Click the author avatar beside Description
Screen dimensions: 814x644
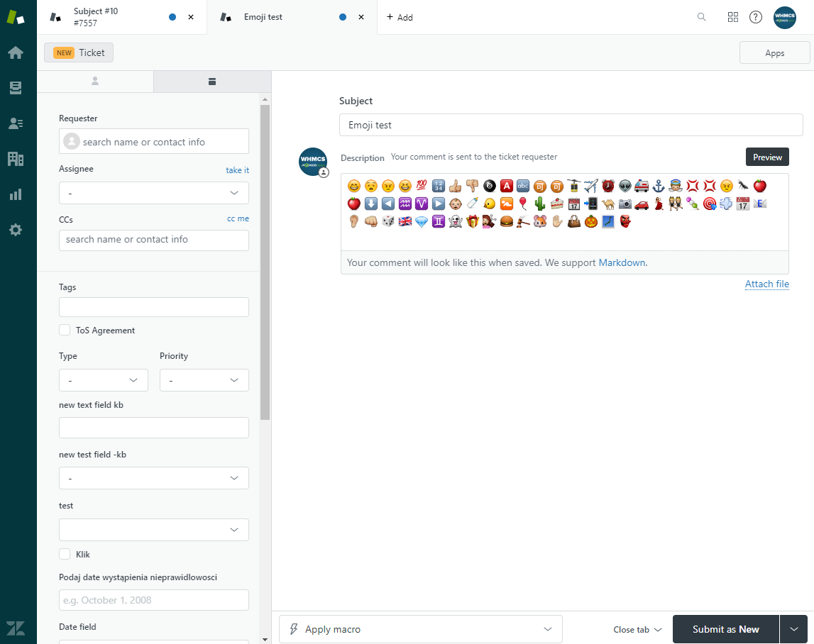(313, 162)
